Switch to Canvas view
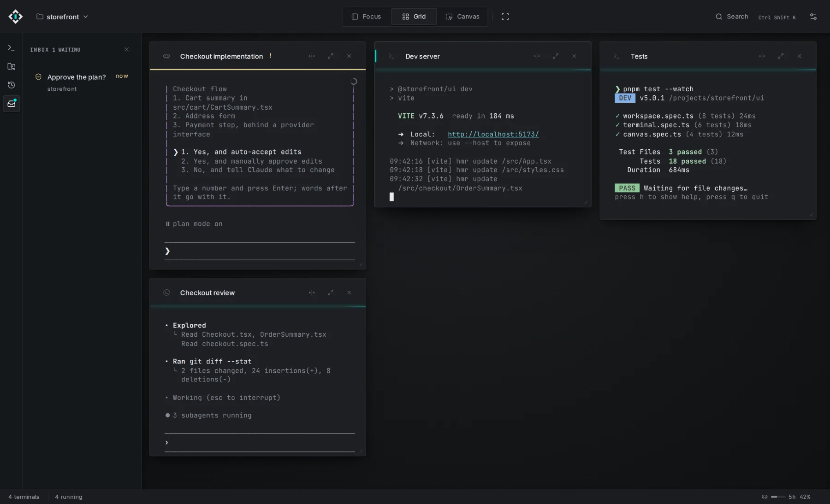830x504 pixels. 462,17
